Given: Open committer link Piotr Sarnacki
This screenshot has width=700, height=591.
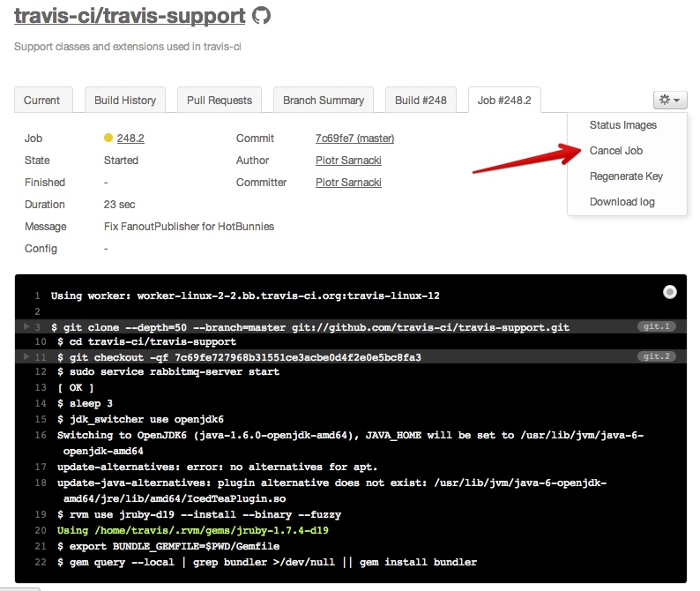Looking at the screenshot, I should click(348, 183).
